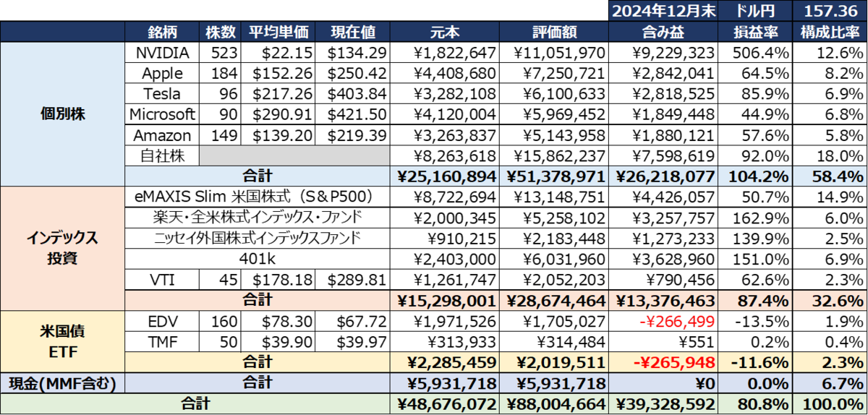Screen dimensions: 868x415
Task: Select the VTI ticker cell
Action: point(162,279)
